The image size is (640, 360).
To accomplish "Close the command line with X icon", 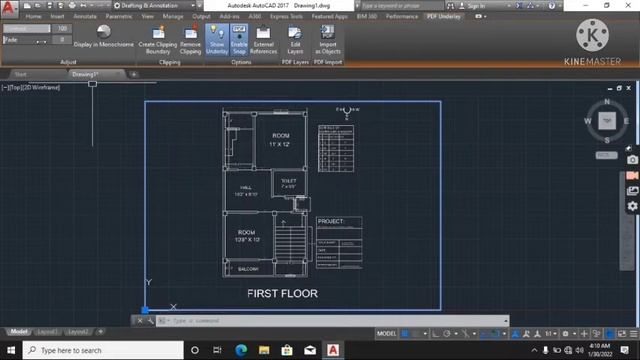I will pos(140,321).
